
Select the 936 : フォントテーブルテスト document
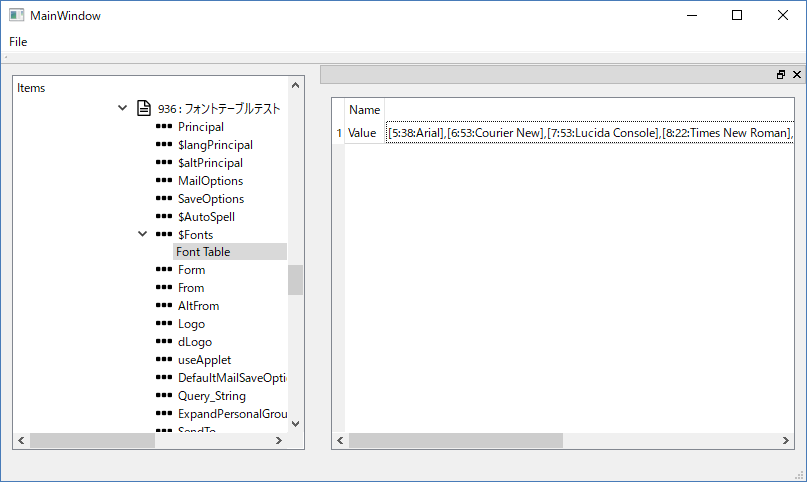click(219, 109)
